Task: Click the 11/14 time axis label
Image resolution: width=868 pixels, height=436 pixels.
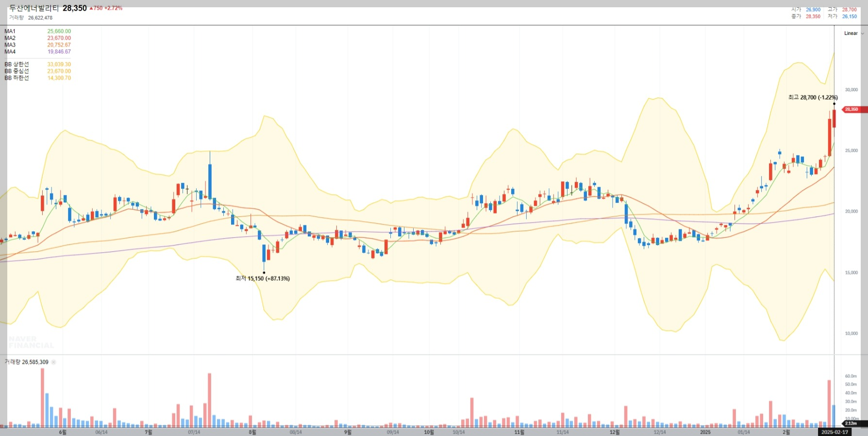Action: (563, 432)
